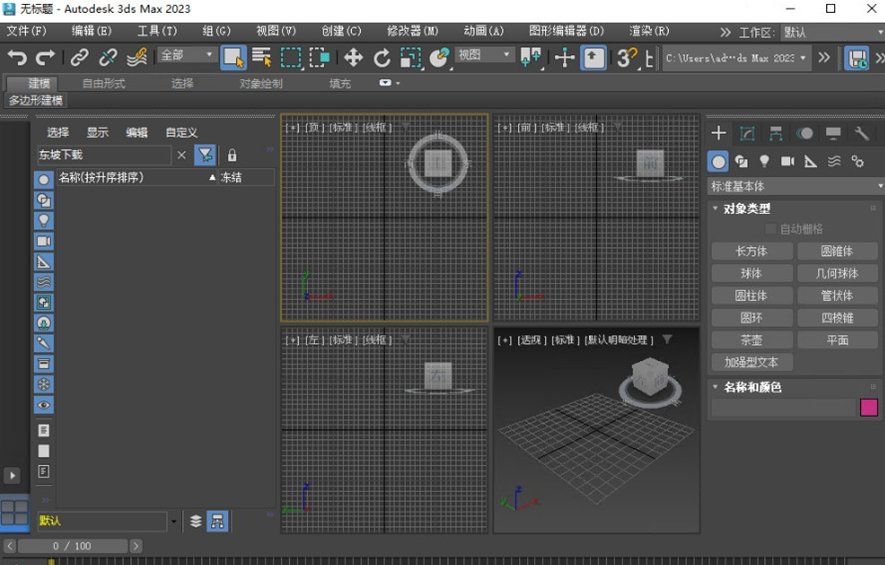Screen dimensions: 885x565
Task: Click Use Pivot Point Center icon
Action: pos(531,58)
